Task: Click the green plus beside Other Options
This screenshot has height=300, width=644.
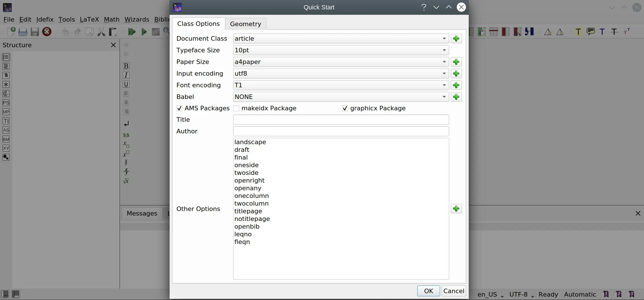Action: [456, 209]
